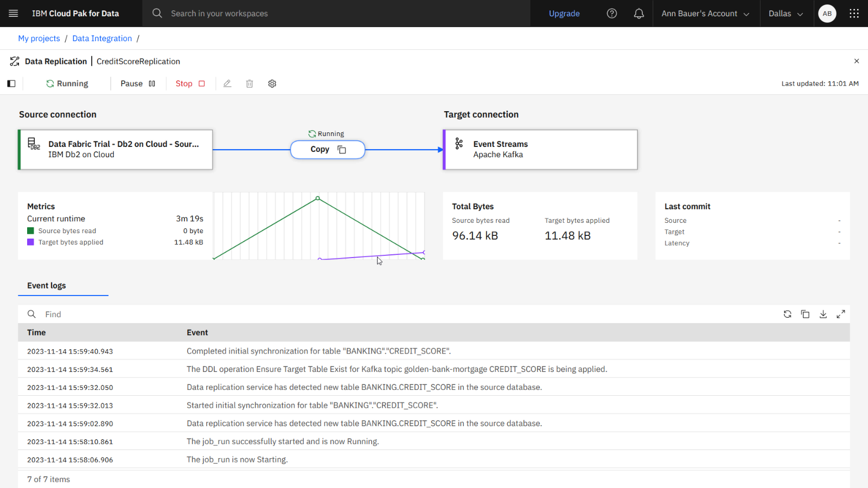Viewport: 868px width, 488px height.
Task: Click the Current runtime 3m 19s value
Action: coord(189,219)
